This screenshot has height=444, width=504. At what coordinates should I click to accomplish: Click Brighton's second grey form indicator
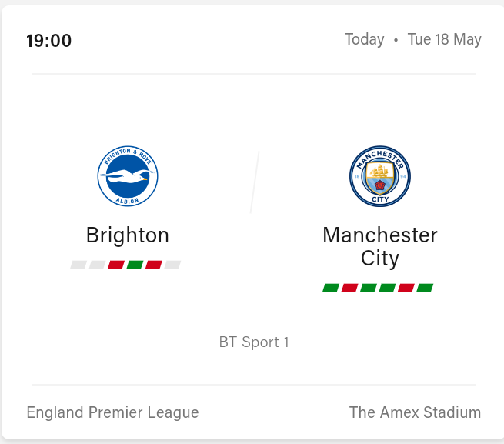pos(97,265)
